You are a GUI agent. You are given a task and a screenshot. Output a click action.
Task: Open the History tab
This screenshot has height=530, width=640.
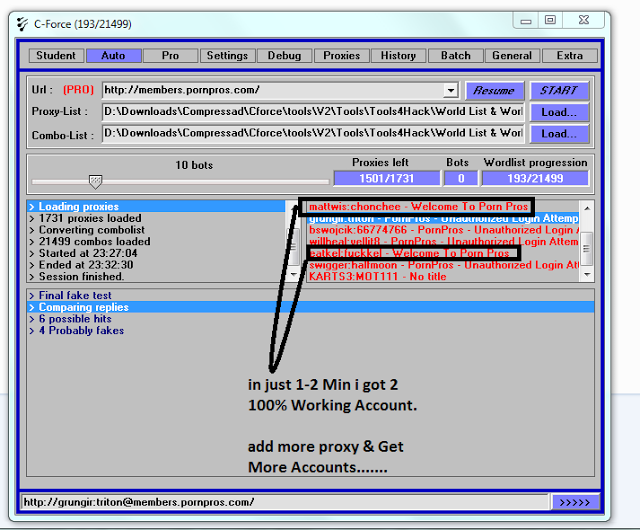(398, 56)
